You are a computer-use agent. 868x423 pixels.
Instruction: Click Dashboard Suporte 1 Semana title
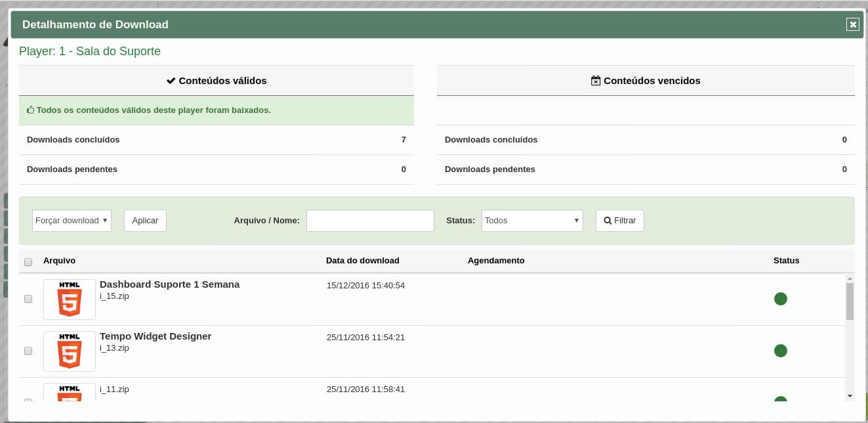169,284
